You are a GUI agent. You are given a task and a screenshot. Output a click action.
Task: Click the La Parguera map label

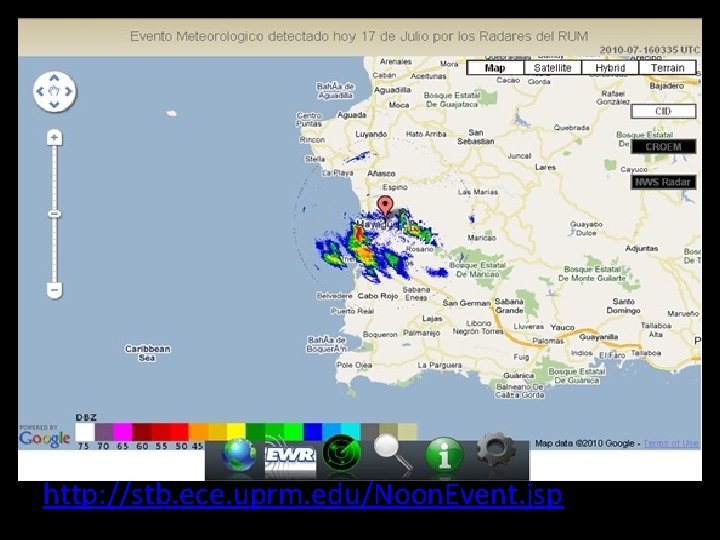click(x=440, y=365)
